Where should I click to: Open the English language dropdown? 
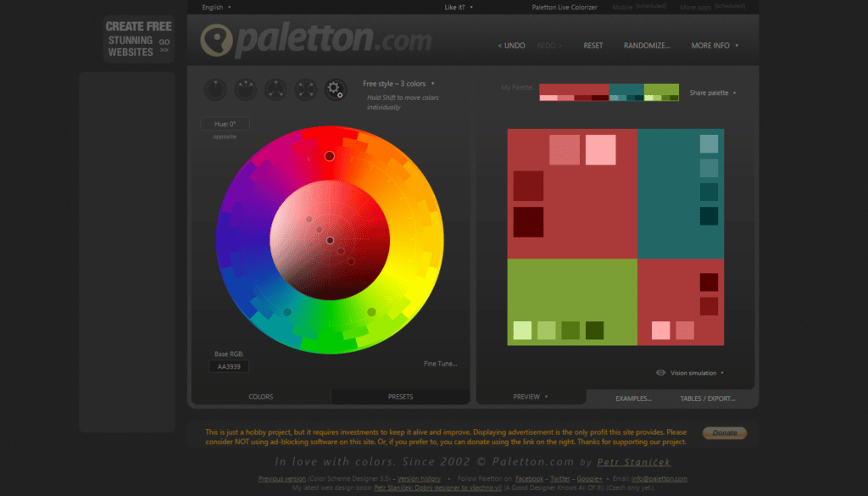[216, 7]
